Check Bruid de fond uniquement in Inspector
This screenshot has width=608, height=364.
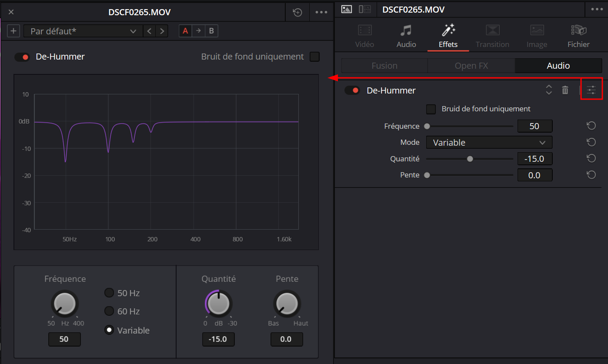pos(431,109)
